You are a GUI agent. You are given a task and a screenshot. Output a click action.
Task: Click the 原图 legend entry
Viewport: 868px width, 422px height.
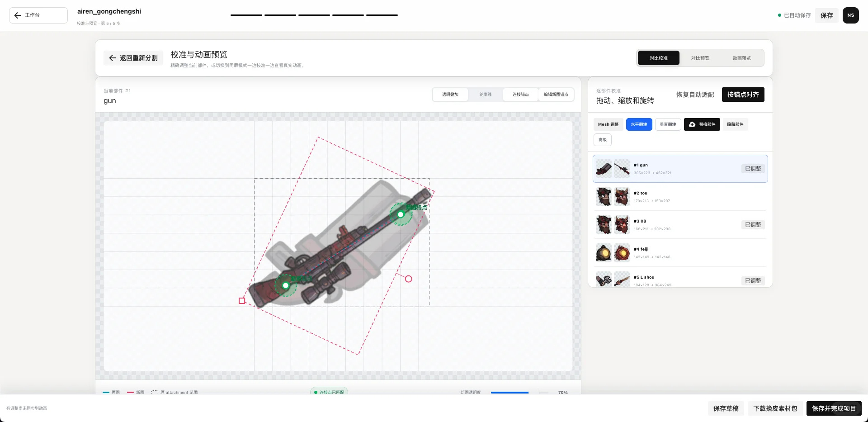click(x=111, y=393)
